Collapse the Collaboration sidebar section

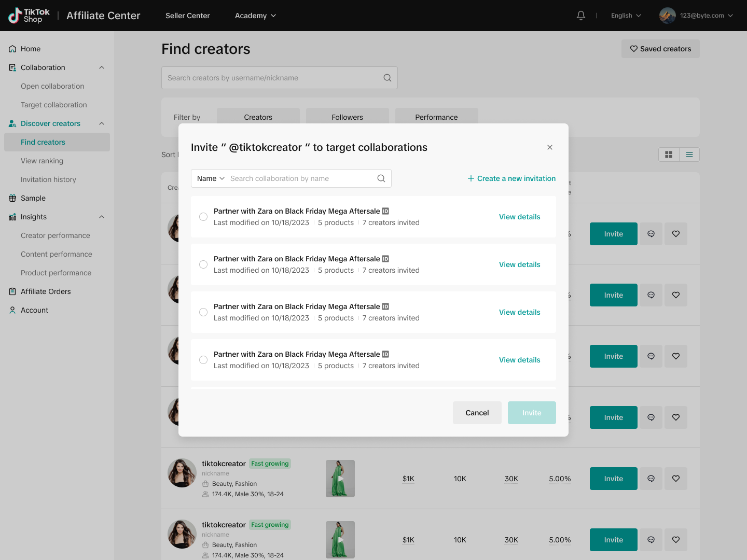pyautogui.click(x=102, y=67)
